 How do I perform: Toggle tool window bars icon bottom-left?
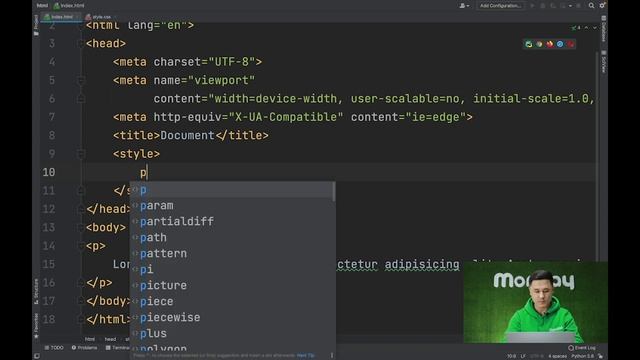[x=37, y=356]
